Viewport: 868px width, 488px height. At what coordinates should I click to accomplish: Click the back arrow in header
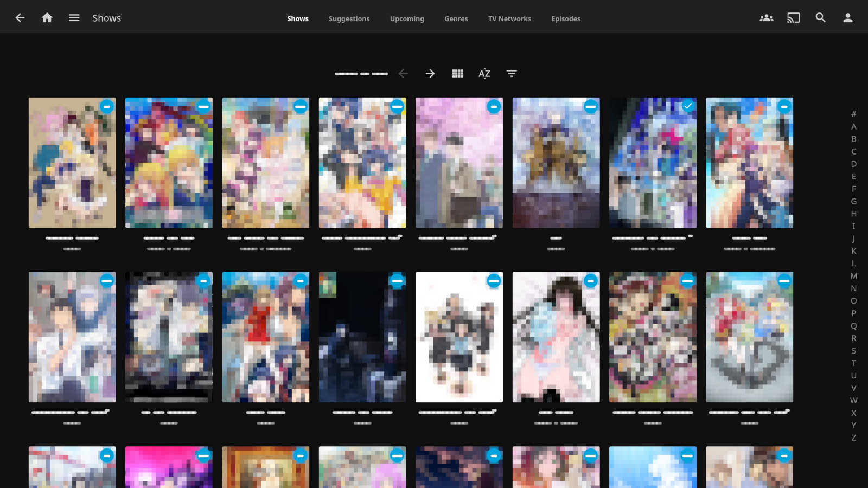20,18
